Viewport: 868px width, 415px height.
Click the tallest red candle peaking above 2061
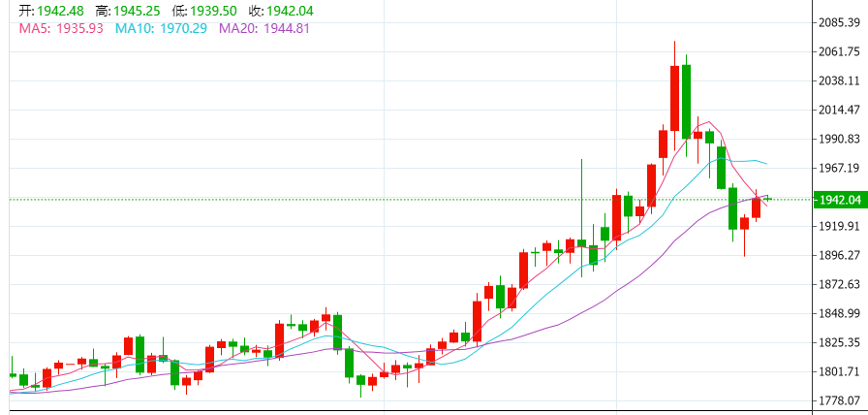pos(674,97)
